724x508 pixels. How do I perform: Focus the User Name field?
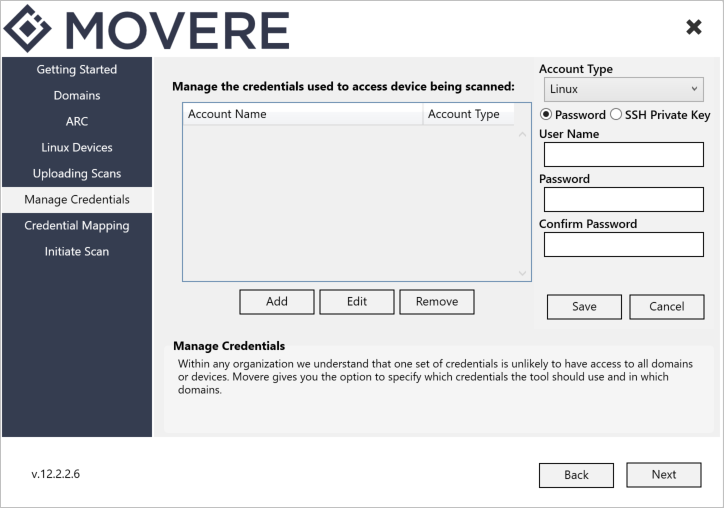[624, 154]
